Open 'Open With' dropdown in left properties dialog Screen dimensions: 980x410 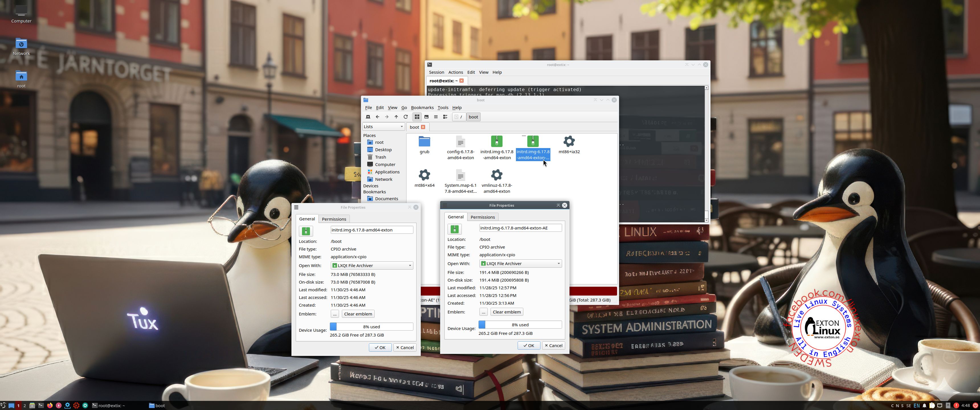pos(372,265)
